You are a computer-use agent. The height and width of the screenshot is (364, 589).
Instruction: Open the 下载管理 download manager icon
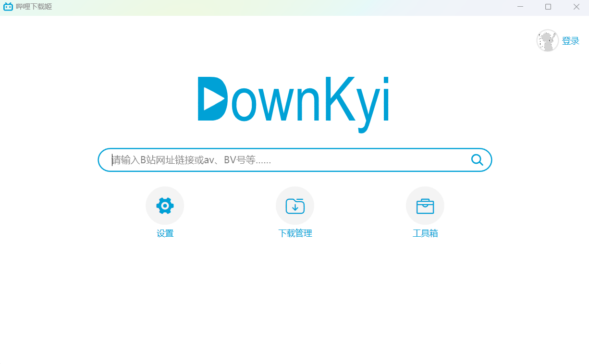coord(294,205)
